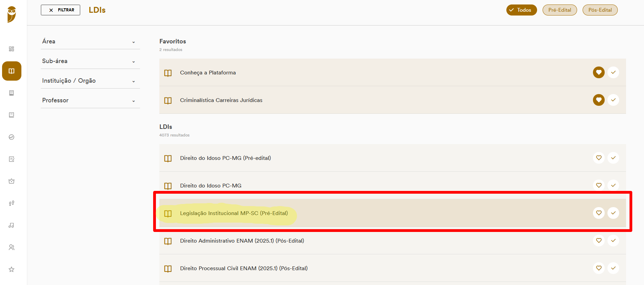This screenshot has height=285, width=644.
Task: Open the document list sidebar icon
Action: click(11, 93)
